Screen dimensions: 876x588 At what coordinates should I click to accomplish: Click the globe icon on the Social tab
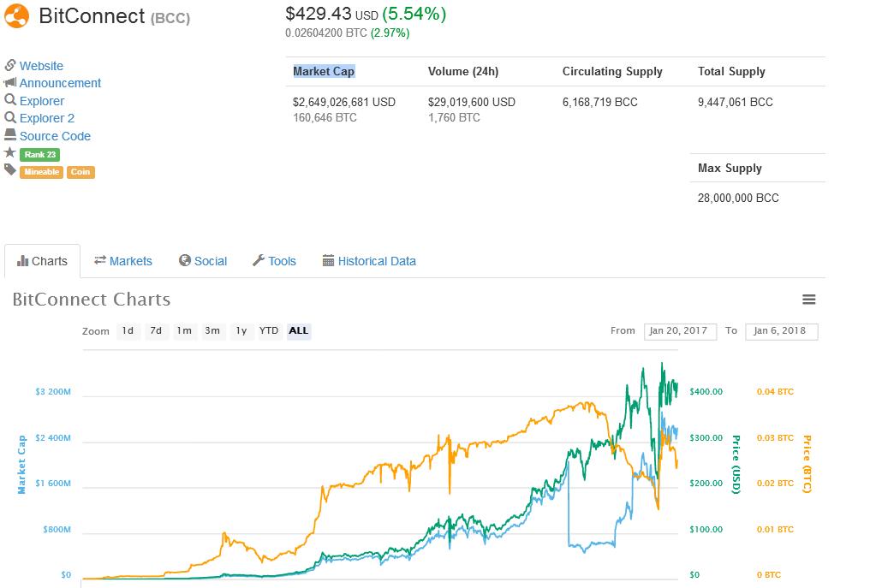[184, 260]
